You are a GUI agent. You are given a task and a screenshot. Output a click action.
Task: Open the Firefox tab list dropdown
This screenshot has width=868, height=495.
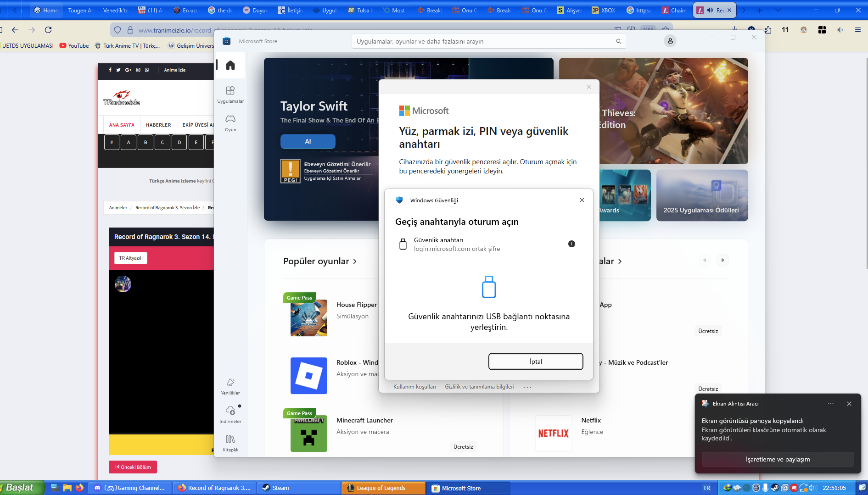[x=778, y=10]
